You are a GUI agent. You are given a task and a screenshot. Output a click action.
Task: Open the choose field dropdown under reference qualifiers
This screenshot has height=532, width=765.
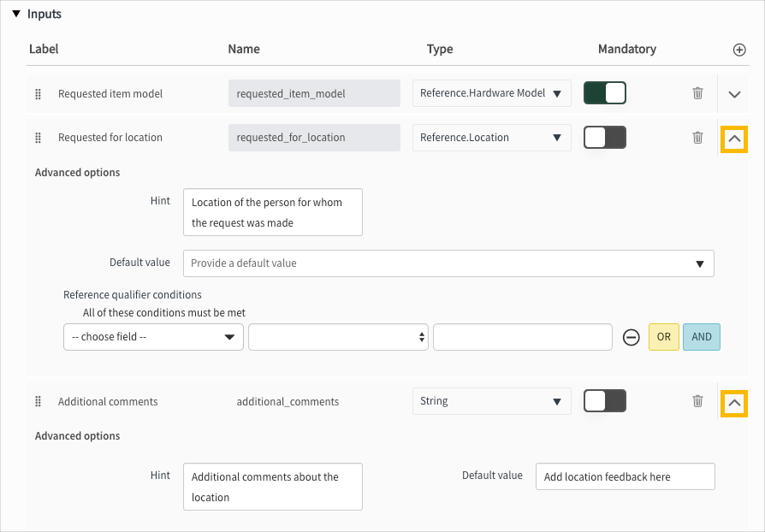(153, 337)
